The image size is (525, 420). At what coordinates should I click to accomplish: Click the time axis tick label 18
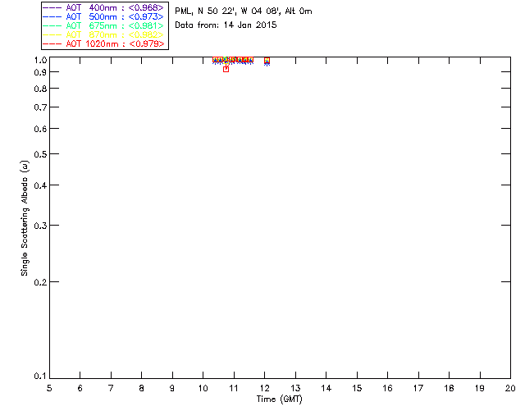pos(449,388)
